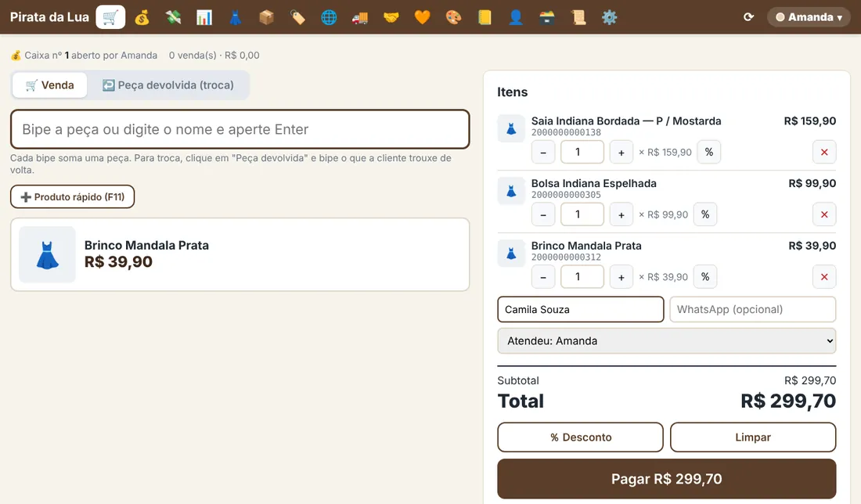Click the barcode or product name search field
The image size is (861, 504).
(240, 129)
